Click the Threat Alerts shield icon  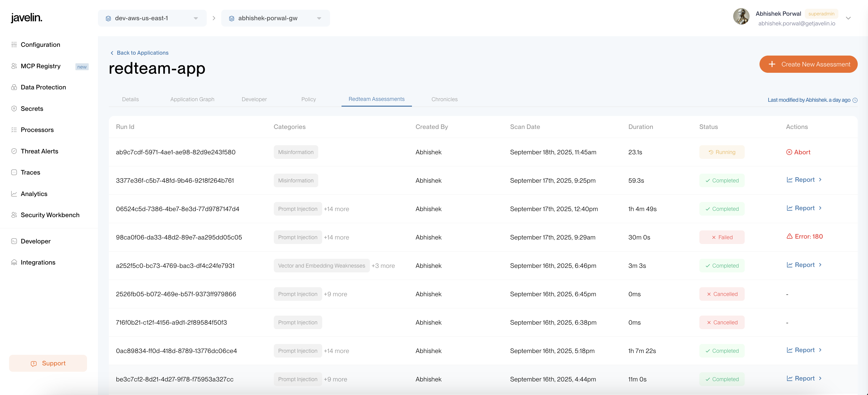click(x=14, y=151)
